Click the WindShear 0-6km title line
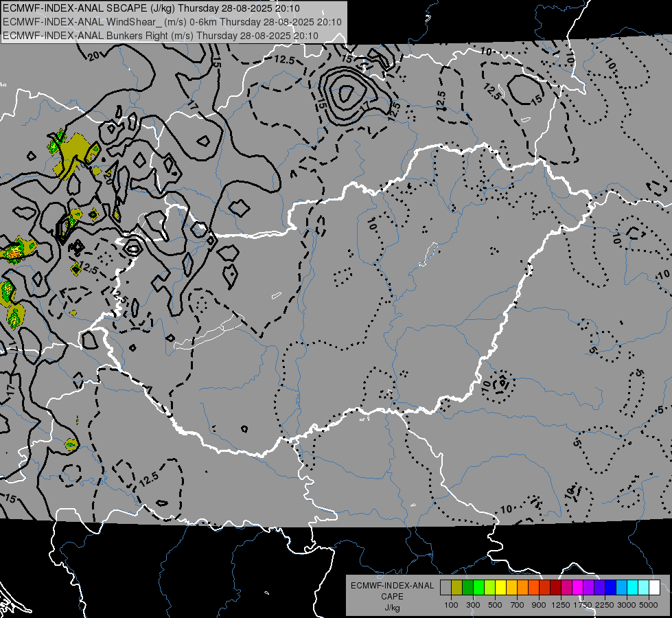This screenshot has width=672, height=618. (x=172, y=22)
